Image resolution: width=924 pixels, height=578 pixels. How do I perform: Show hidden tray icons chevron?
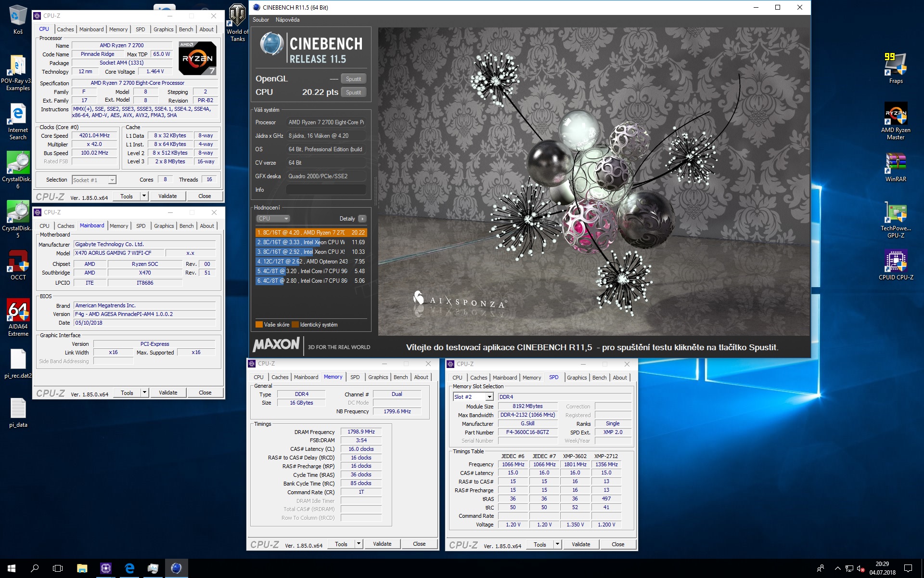coord(837,568)
